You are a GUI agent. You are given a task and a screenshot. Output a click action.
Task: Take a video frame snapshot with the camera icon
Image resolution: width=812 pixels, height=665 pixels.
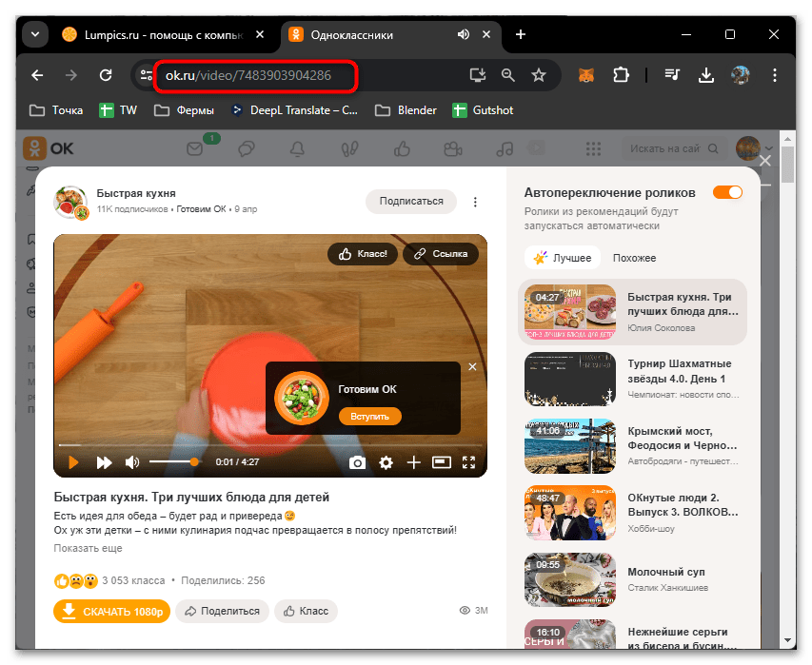coord(357,462)
